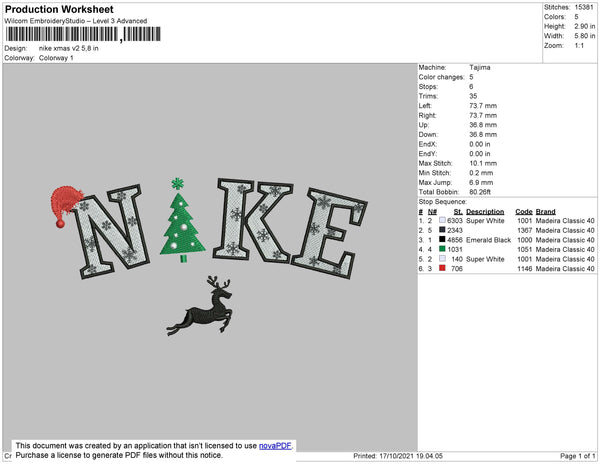The image size is (600, 464).
Task: Click the "Color changes:" label
Action: click(x=441, y=77)
